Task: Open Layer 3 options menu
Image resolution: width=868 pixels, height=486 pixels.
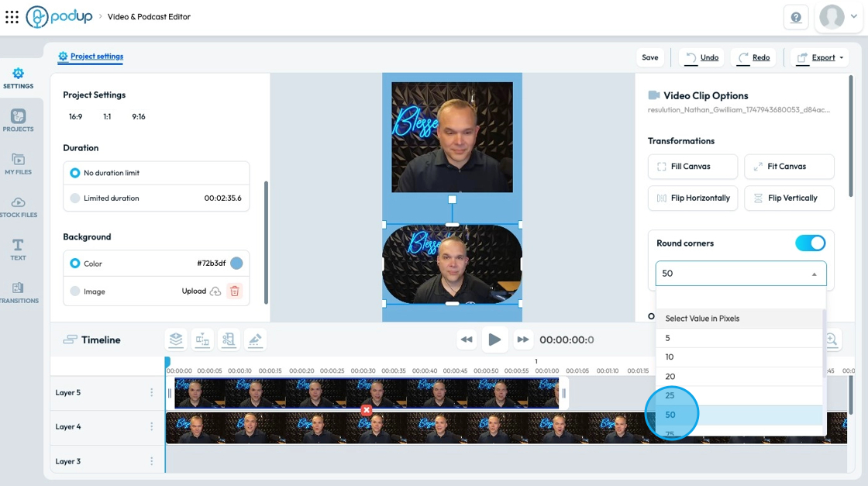Action: [152, 461]
